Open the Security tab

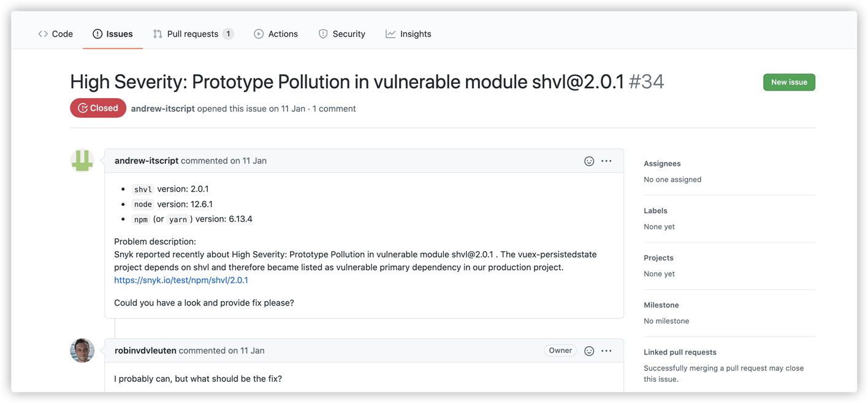coord(342,34)
